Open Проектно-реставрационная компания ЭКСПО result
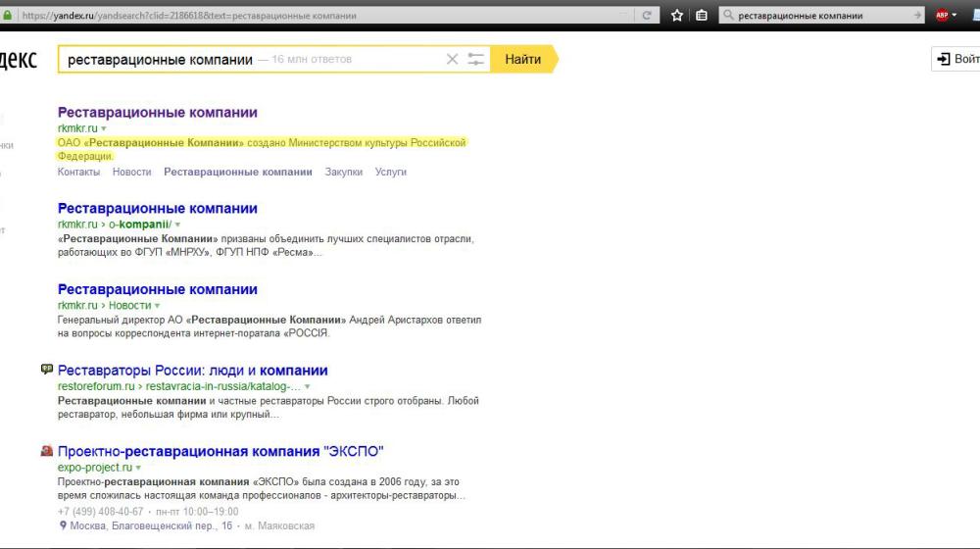The image size is (980, 549). pyautogui.click(x=220, y=452)
